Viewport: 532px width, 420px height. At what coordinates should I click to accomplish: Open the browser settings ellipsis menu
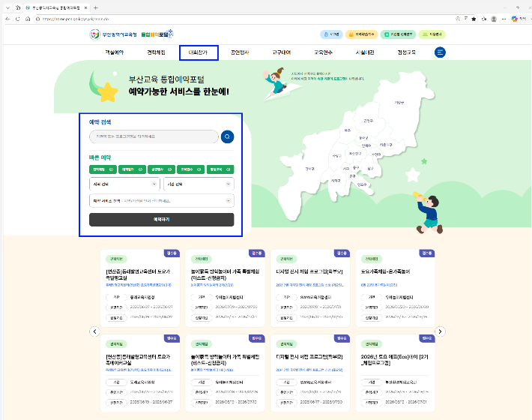(x=504, y=19)
